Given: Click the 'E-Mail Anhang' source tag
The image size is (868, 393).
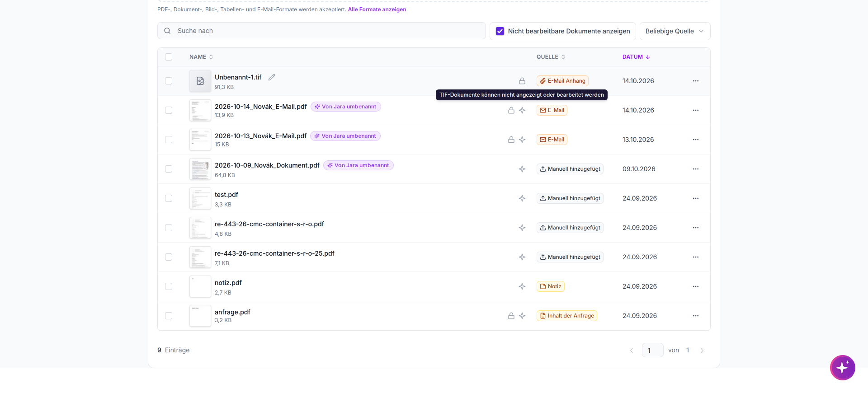Looking at the screenshot, I should pyautogui.click(x=562, y=81).
